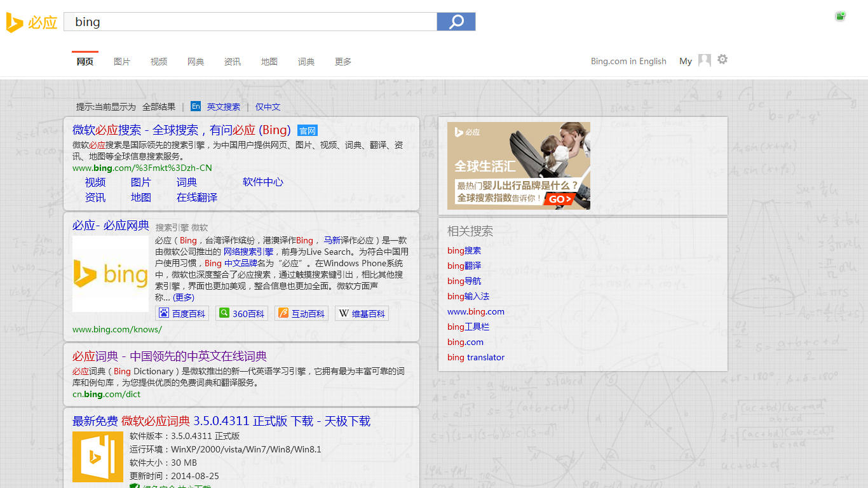Switch to the 词典 dictionary tab
The image size is (868, 488).
[x=306, y=61]
